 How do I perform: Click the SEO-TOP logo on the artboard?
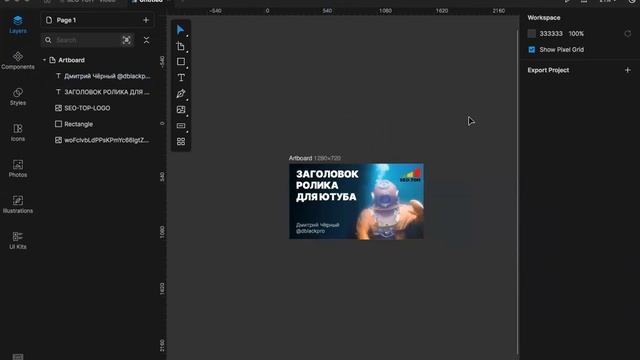click(x=410, y=175)
